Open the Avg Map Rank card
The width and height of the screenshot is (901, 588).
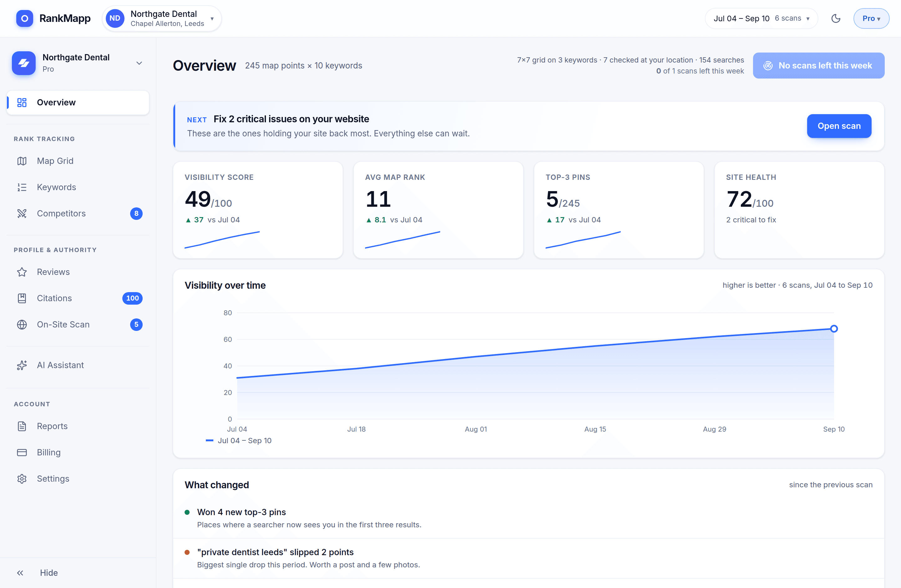tap(438, 210)
